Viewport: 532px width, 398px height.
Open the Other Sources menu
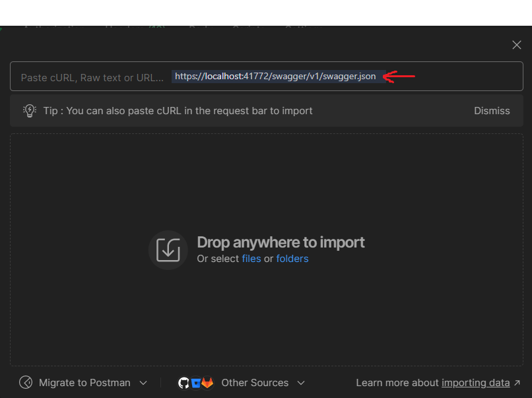click(x=255, y=383)
